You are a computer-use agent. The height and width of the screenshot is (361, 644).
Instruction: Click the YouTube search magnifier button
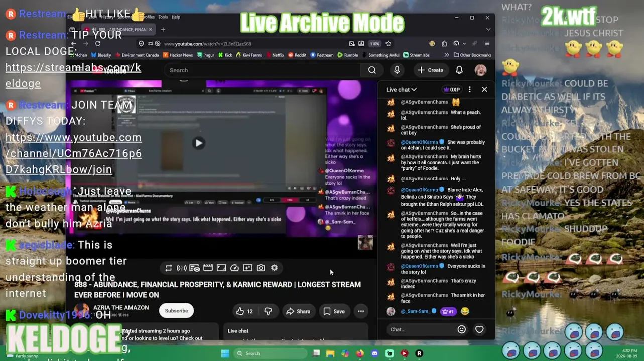(372, 70)
